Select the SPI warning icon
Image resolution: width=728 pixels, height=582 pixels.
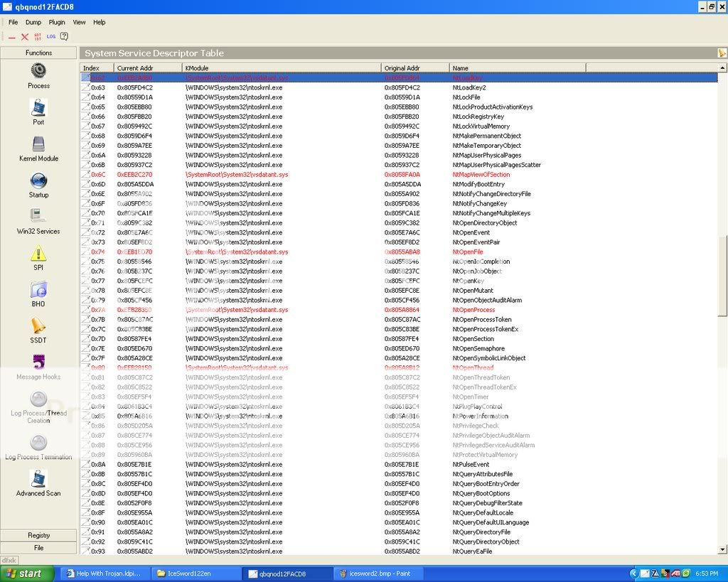point(38,253)
